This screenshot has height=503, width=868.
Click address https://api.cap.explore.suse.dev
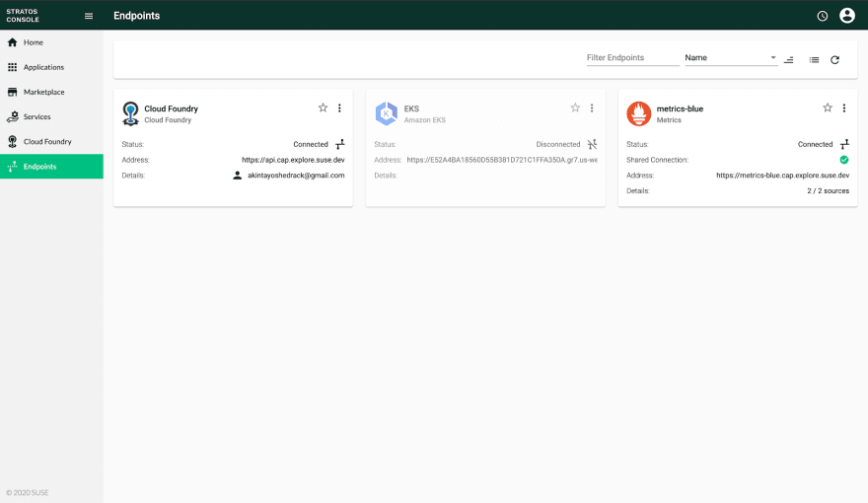pos(293,160)
